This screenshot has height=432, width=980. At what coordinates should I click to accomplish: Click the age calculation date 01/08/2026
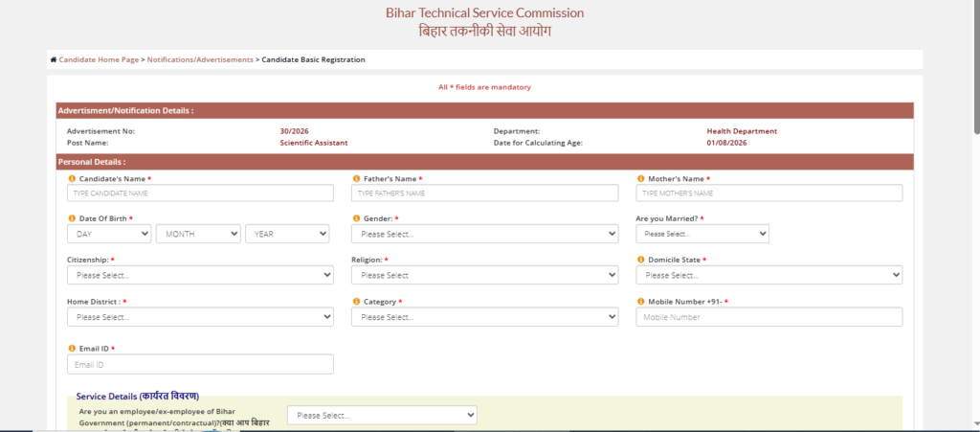[727, 143]
